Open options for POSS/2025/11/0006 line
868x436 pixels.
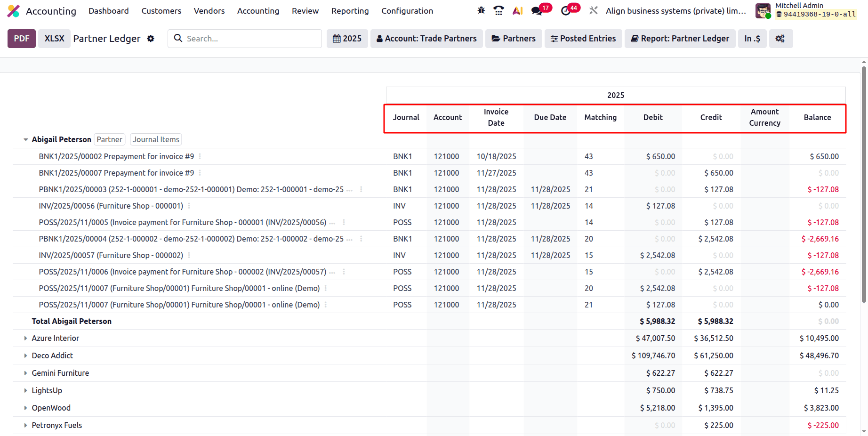tap(344, 272)
